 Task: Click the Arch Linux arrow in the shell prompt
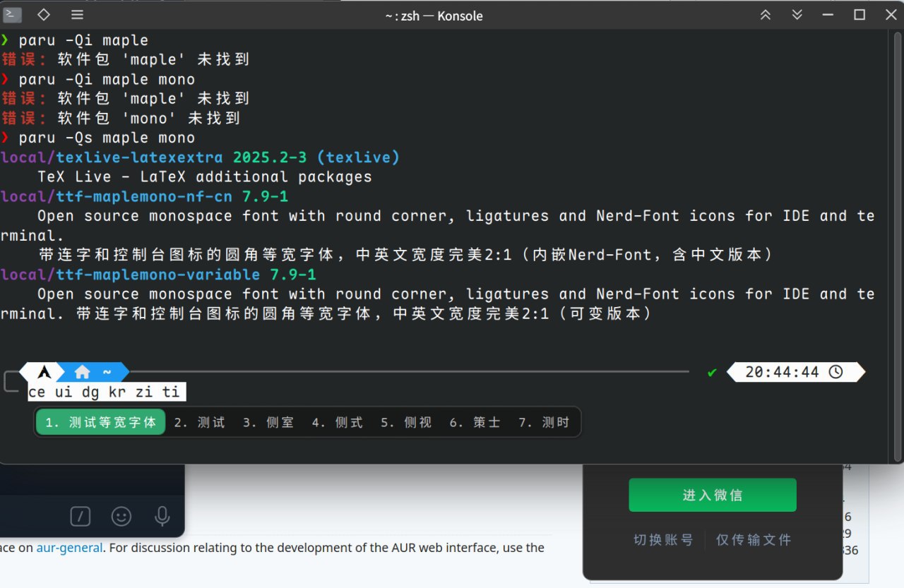(42, 372)
